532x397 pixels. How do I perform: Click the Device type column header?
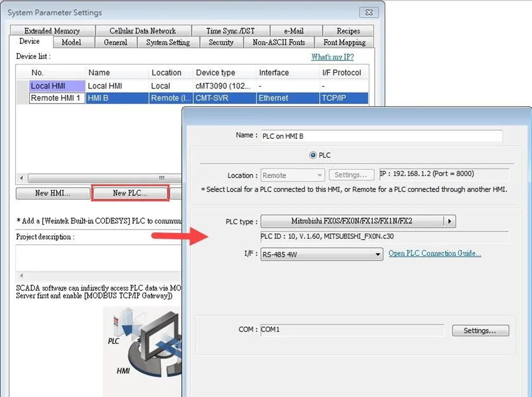[224, 73]
